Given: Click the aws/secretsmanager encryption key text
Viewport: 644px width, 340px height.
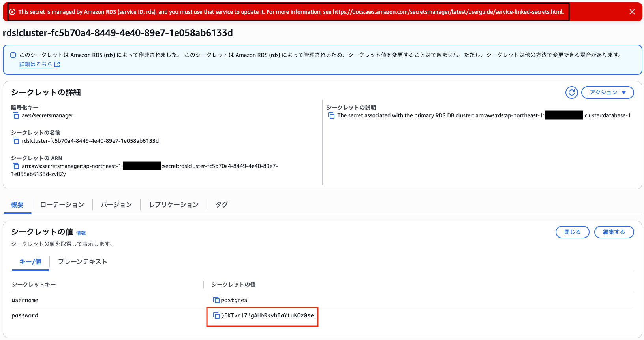Looking at the screenshot, I should click(48, 115).
